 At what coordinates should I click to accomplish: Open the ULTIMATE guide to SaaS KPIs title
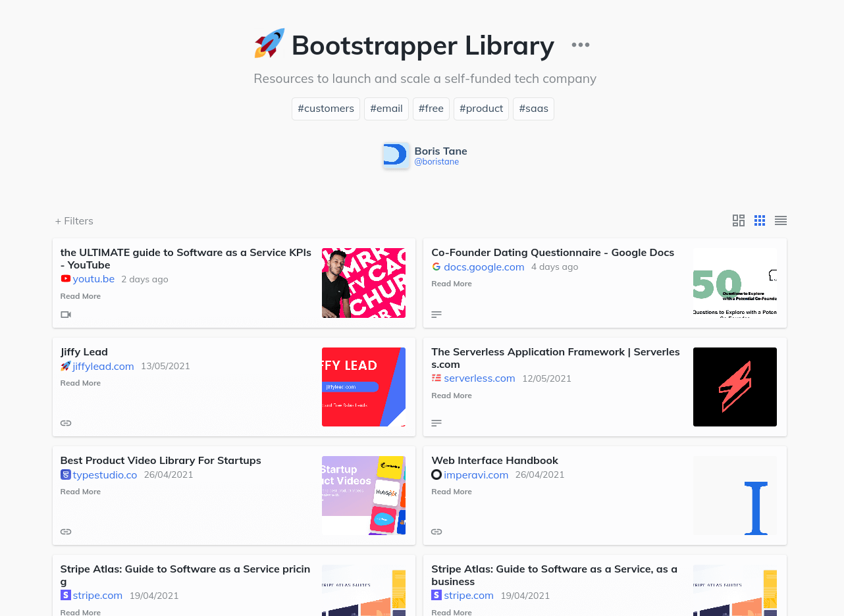(186, 259)
